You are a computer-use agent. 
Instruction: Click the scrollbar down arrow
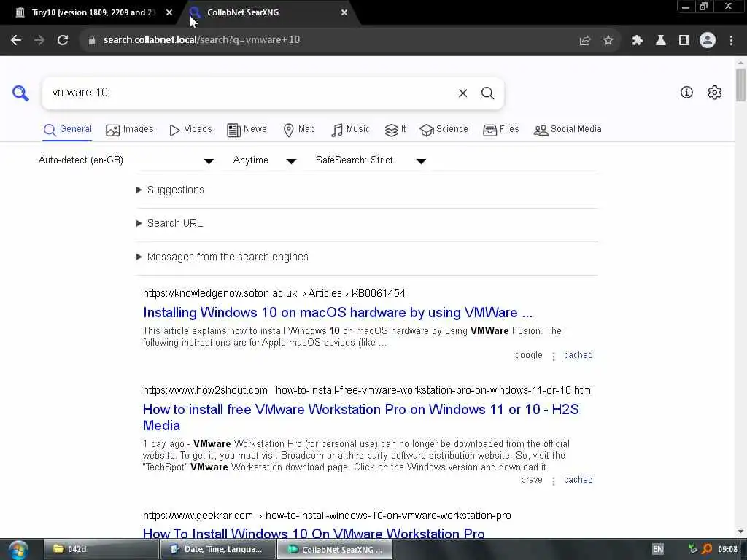(740, 532)
